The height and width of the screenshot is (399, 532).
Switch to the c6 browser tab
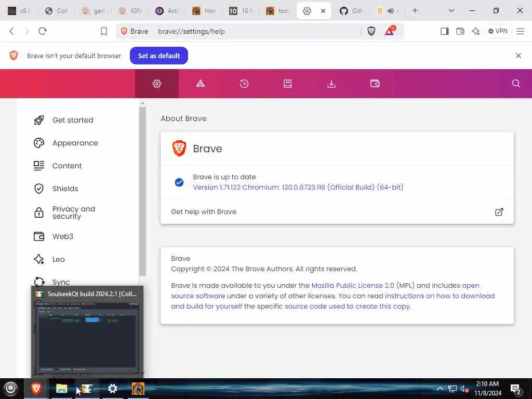tap(19, 11)
